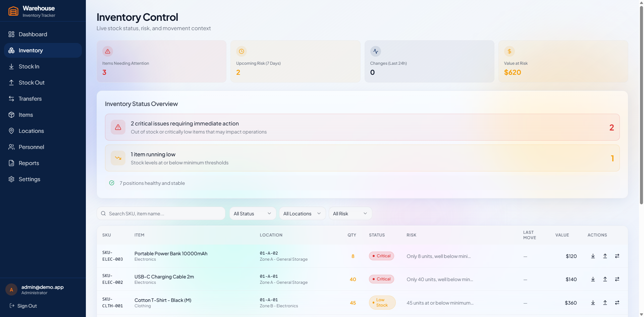Click stock-in icon for Cotton T-Shirt row

(593, 303)
